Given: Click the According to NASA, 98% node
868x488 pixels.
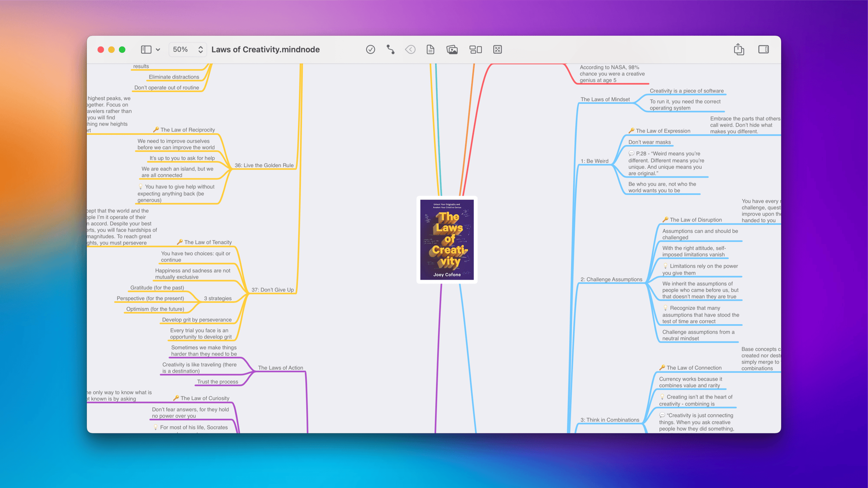Looking at the screenshot, I should tap(612, 74).
